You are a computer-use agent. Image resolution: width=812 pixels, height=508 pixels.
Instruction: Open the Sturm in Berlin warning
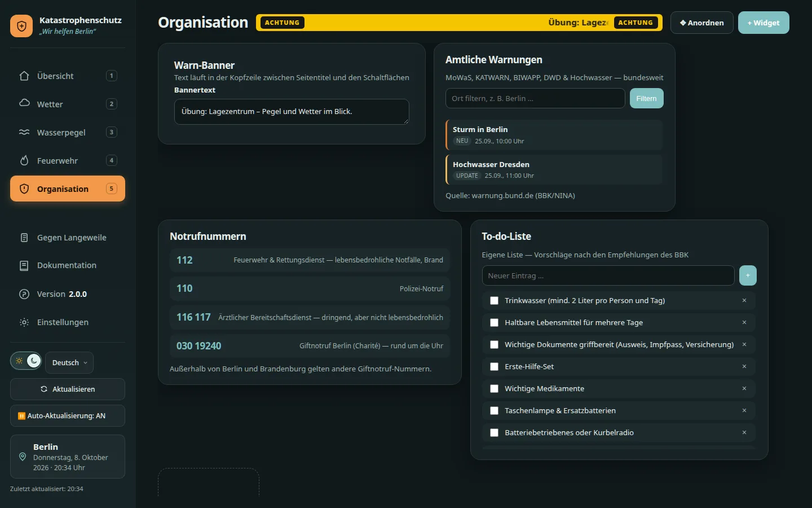click(554, 135)
